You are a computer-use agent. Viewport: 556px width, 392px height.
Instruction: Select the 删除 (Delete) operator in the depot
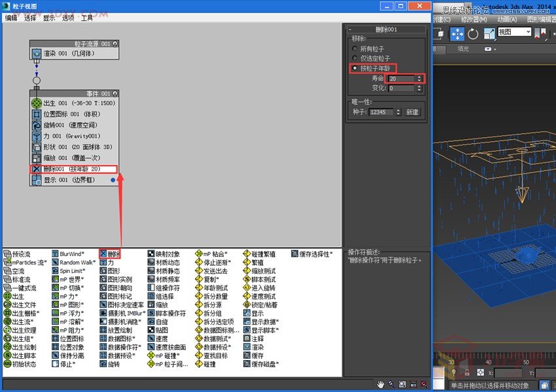[x=112, y=253]
